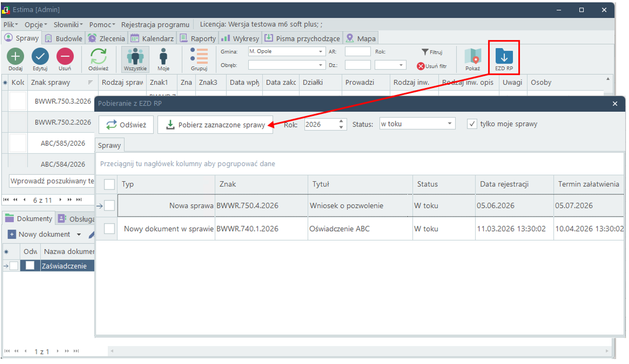Switch to the Kalendarz tab
Viewport: 629px width, 364px height.
tap(152, 38)
